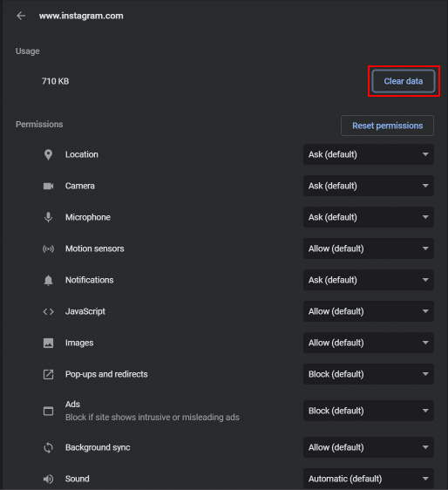Open the Camera permission dropdown
Viewport: 448px width, 490px height.
(x=369, y=186)
